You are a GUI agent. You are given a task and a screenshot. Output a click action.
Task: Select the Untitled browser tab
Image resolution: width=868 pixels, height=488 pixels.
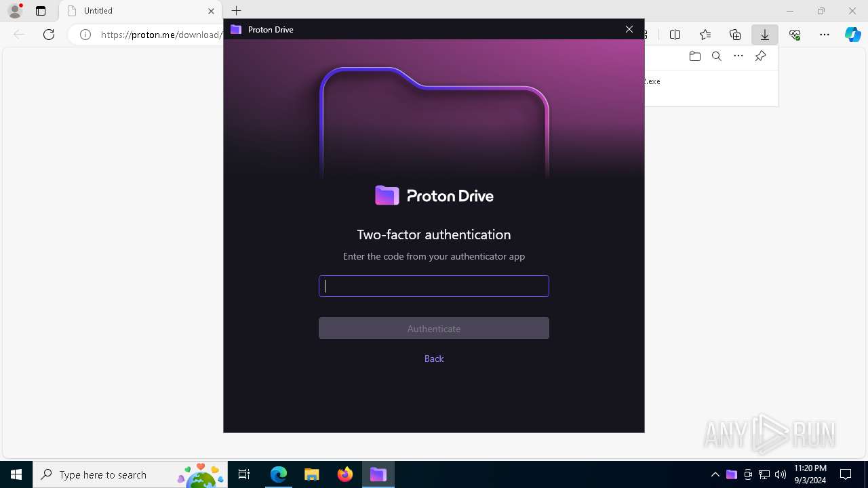(140, 11)
